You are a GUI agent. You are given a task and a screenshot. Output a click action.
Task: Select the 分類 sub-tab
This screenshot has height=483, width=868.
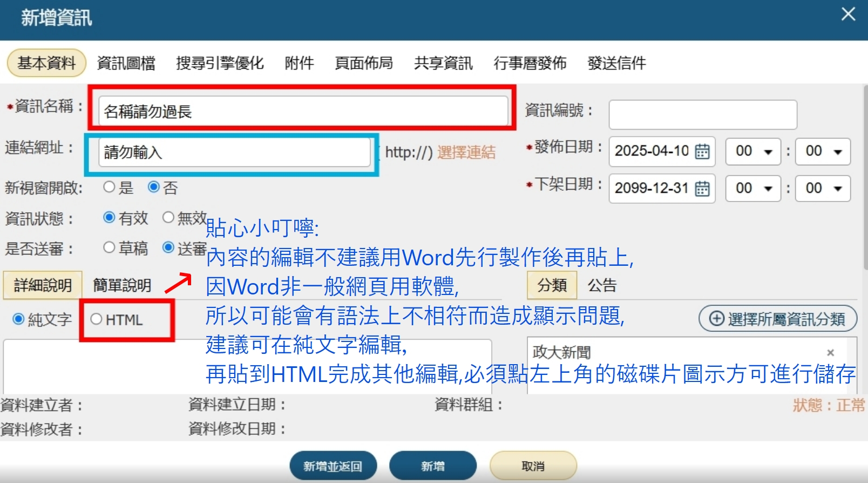pyautogui.click(x=552, y=285)
